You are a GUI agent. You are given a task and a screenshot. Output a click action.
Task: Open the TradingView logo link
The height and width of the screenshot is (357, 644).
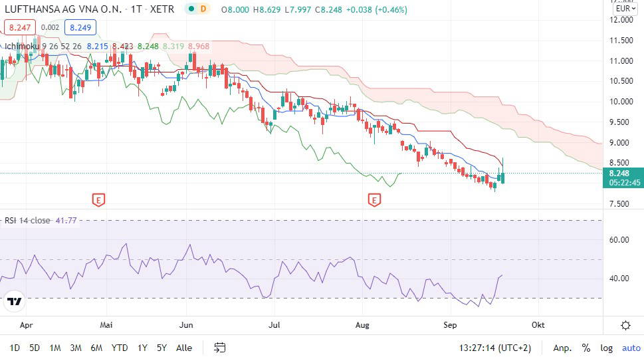point(15,302)
